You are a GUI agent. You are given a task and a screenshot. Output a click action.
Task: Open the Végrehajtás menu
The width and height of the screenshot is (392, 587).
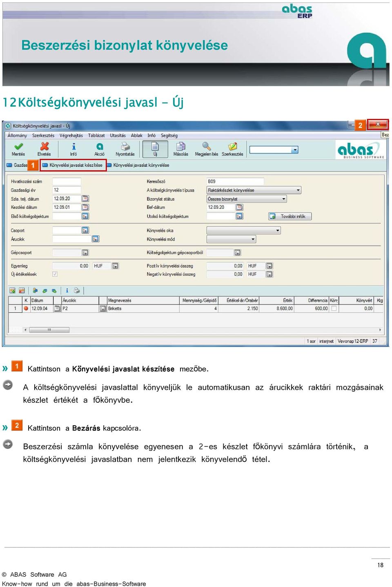tap(71, 135)
